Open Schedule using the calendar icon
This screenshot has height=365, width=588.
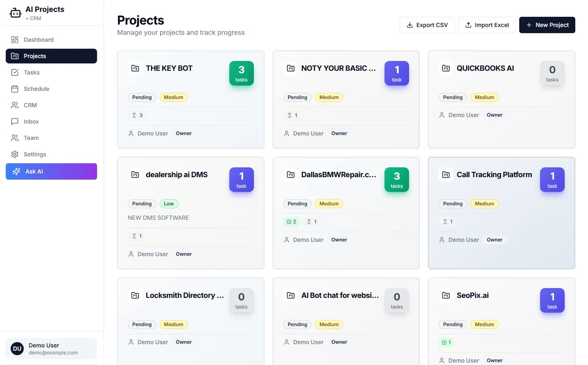point(15,88)
